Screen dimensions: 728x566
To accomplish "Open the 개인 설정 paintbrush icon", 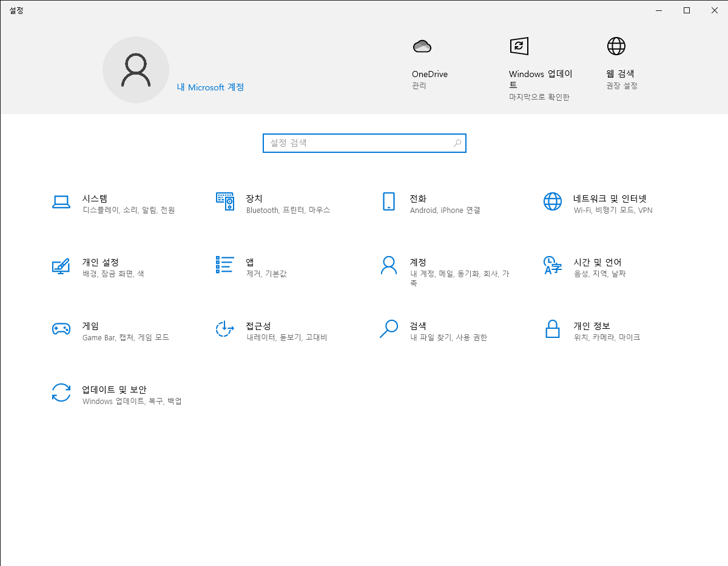I will 61,266.
